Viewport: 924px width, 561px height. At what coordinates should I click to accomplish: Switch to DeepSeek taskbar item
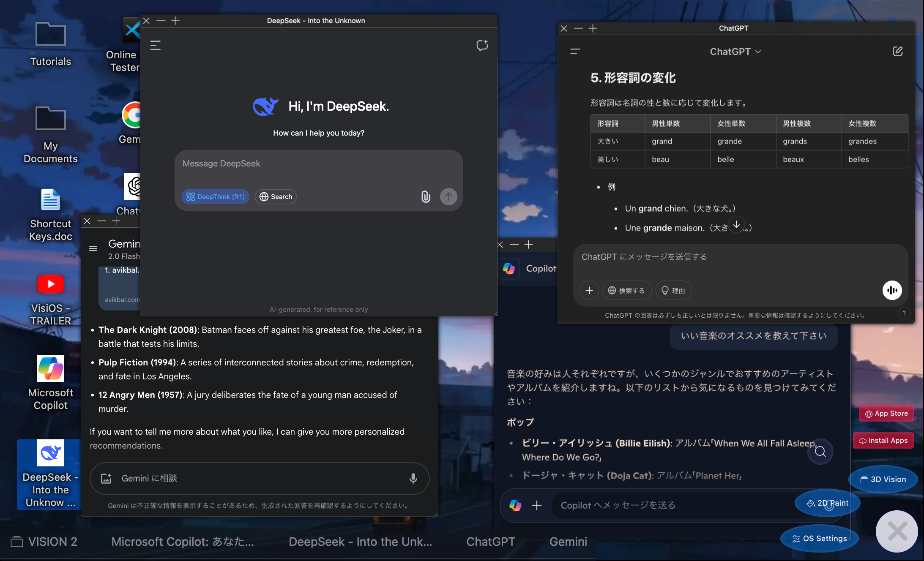tap(360, 542)
